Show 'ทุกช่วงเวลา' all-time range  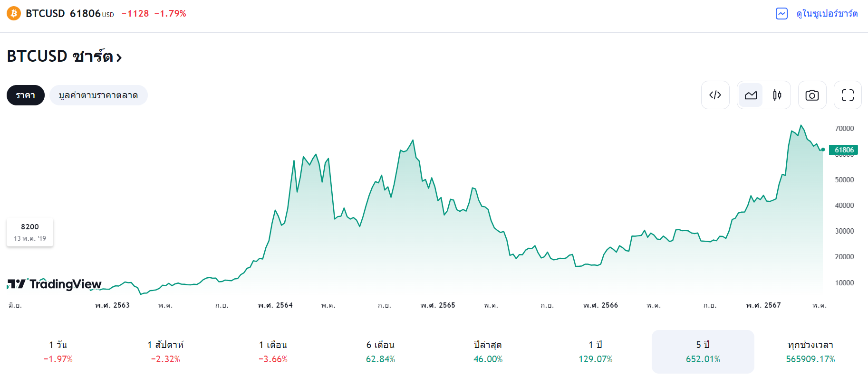tap(810, 351)
